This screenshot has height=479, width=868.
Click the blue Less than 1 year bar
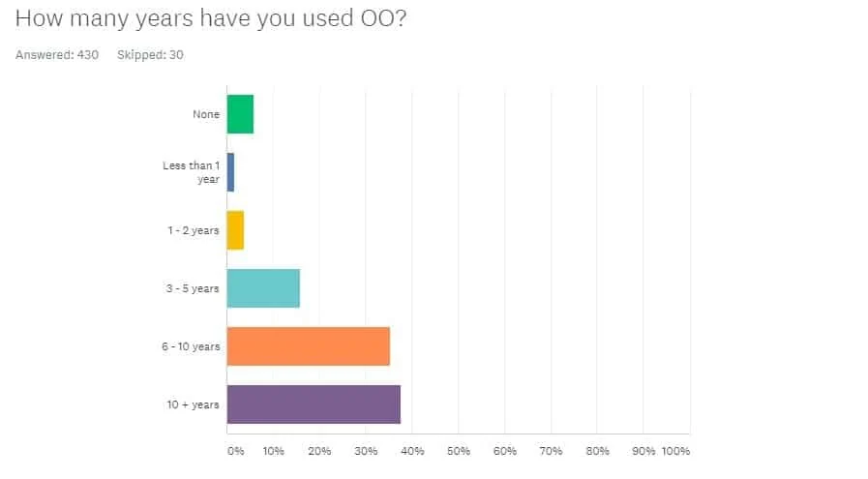coord(231,172)
